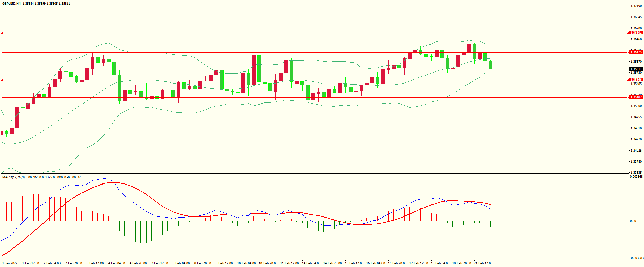The image size is (644, 267).
Task: Click the 16 Feb 20:00 time label
Action: pyautogui.click(x=397, y=263)
